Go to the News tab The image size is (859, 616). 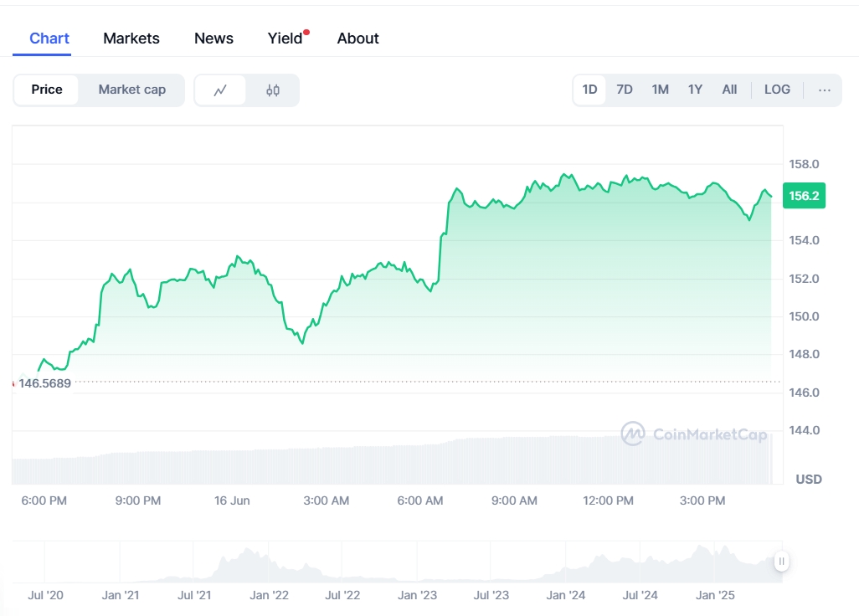pos(213,38)
